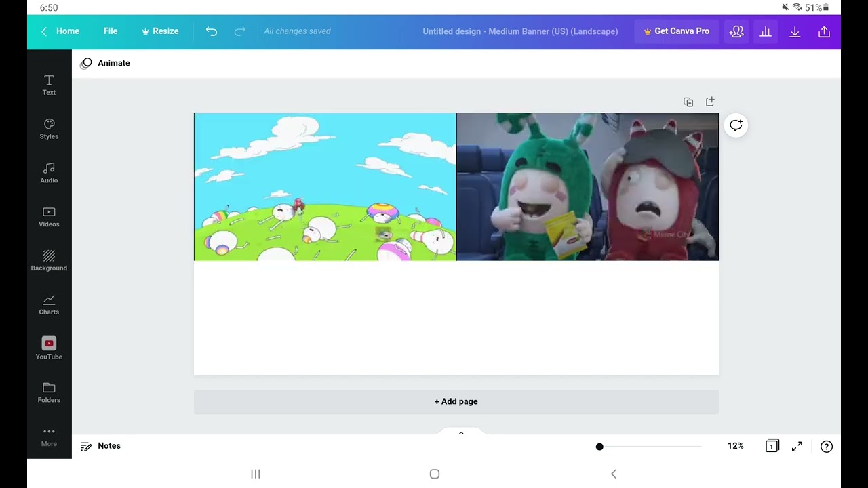Image resolution: width=868 pixels, height=488 pixels.
Task: Open the Background panel
Action: [x=49, y=261]
